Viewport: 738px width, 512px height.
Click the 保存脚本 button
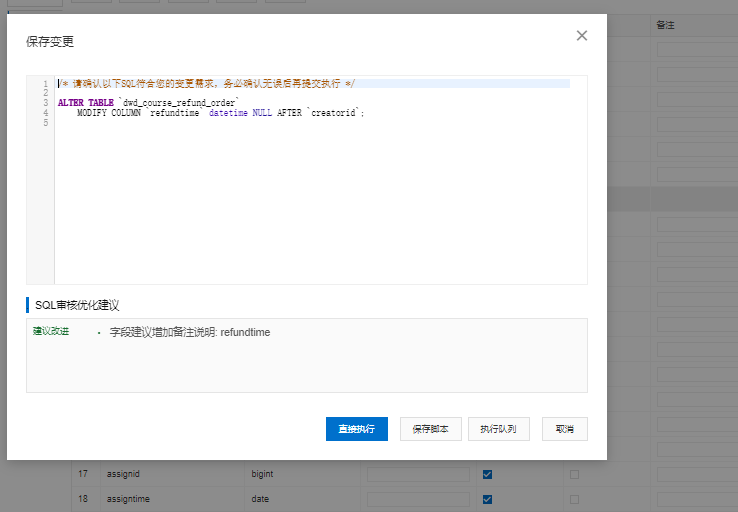[x=431, y=429]
